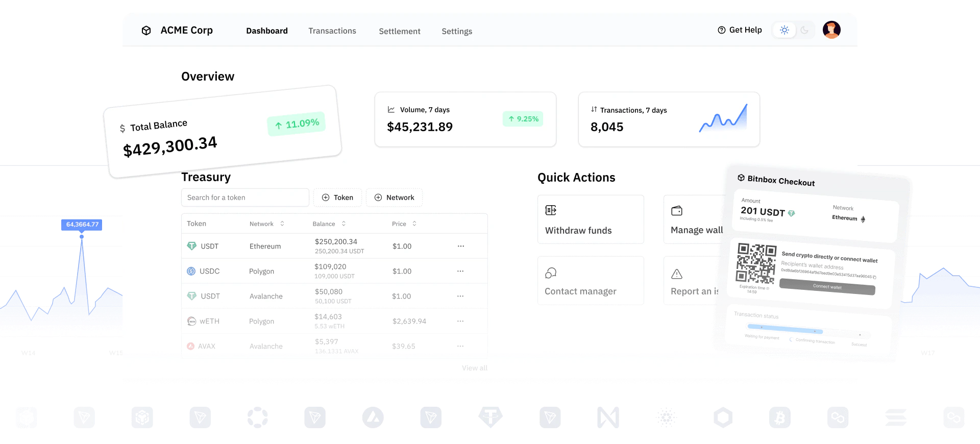Click the View all link
The height and width of the screenshot is (444, 980).
click(x=475, y=368)
